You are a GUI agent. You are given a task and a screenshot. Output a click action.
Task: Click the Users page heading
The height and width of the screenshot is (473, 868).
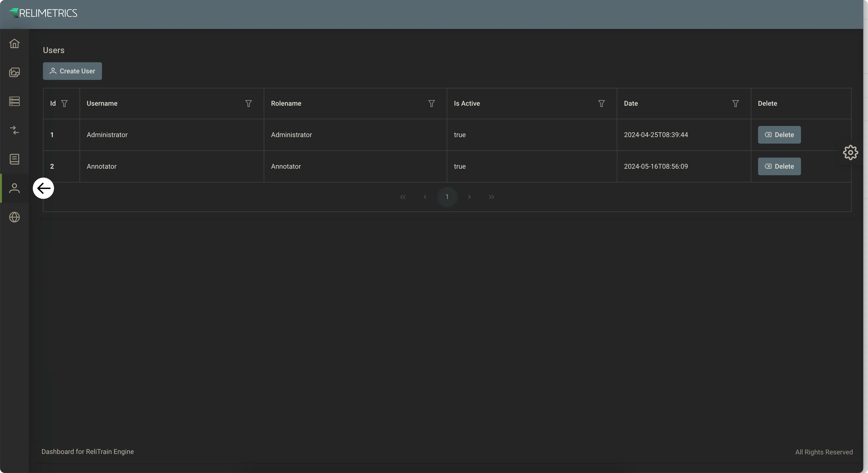[x=54, y=50]
